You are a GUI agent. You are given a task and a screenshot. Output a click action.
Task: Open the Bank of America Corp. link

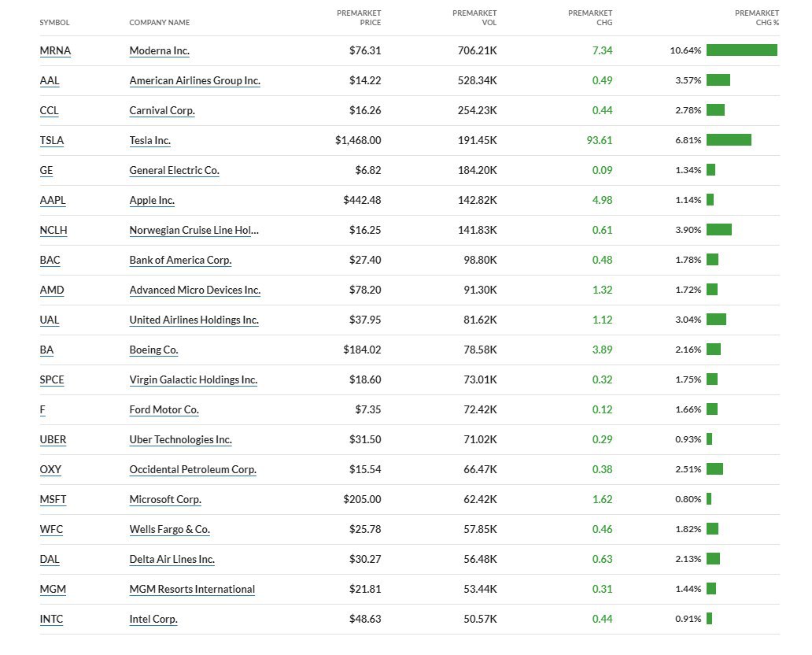pyautogui.click(x=180, y=260)
